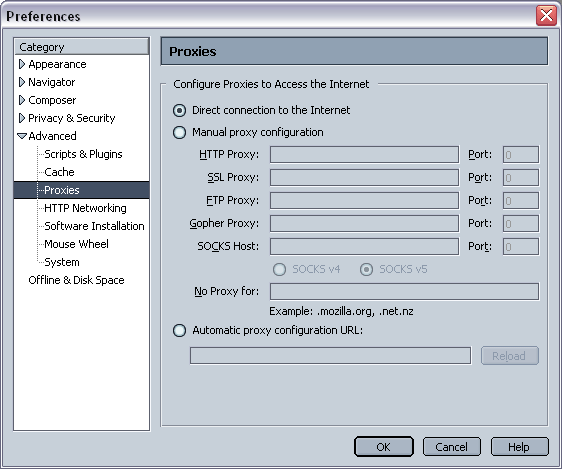Image resolution: width=562 pixels, height=469 pixels.
Task: Expand the Privacy & Security triangle
Action: pos(22,118)
